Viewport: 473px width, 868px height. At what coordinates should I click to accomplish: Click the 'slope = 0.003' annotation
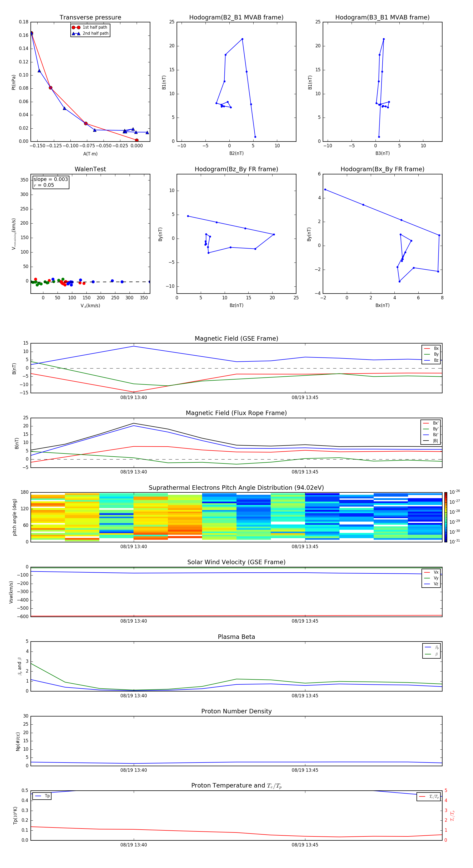click(51, 179)
